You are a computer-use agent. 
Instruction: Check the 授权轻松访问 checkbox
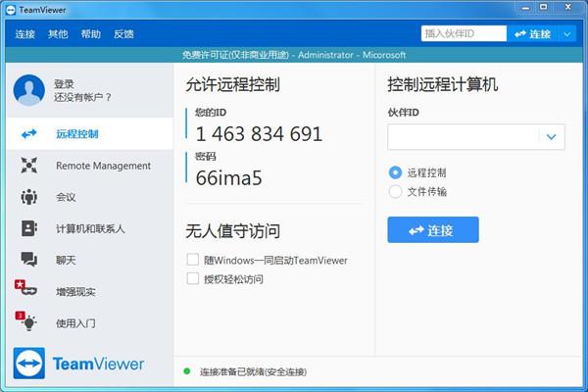(193, 278)
